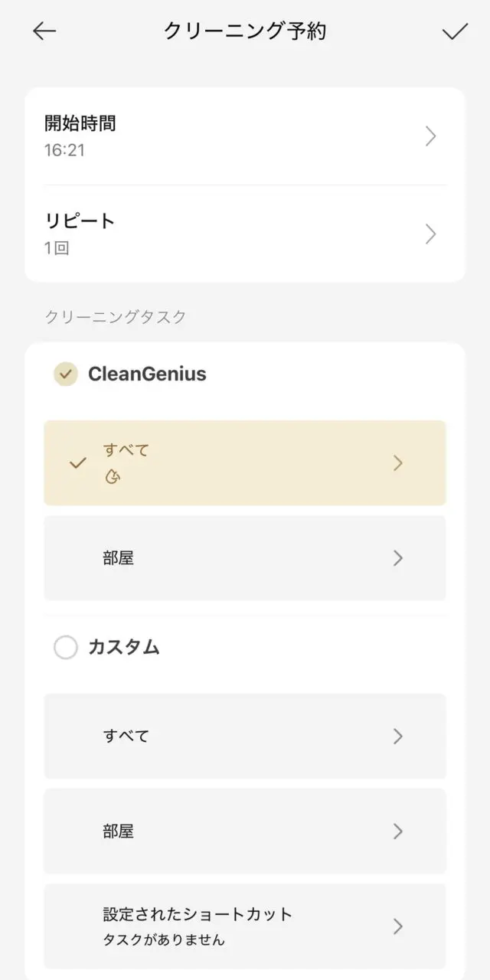The image size is (490, 980).
Task: Open the リピート chevron
Action: coord(431,234)
